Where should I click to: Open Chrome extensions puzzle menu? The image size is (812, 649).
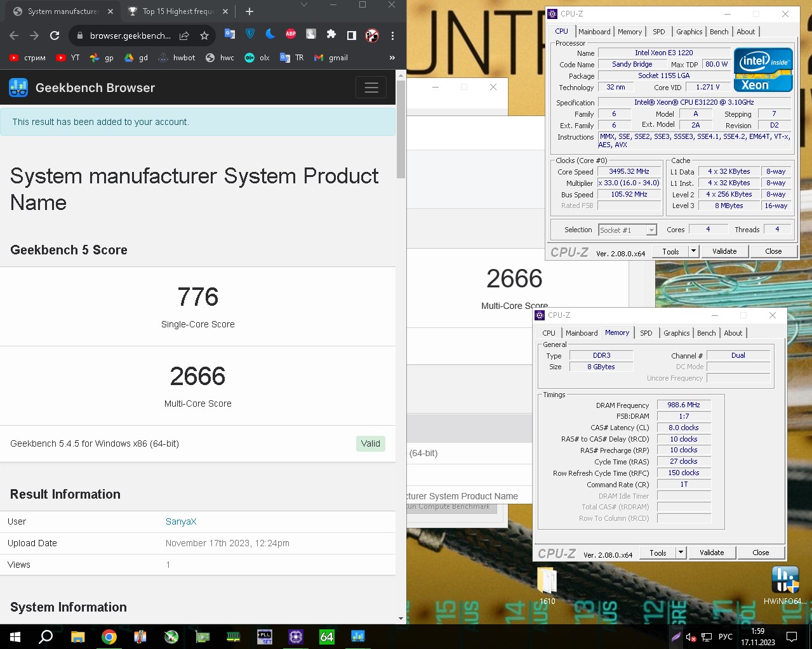click(331, 34)
